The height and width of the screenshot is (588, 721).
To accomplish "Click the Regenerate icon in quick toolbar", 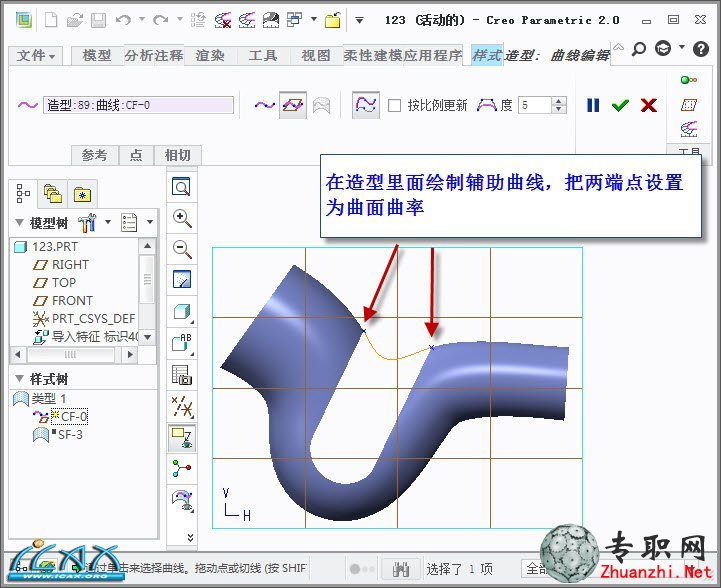I will tap(198, 20).
